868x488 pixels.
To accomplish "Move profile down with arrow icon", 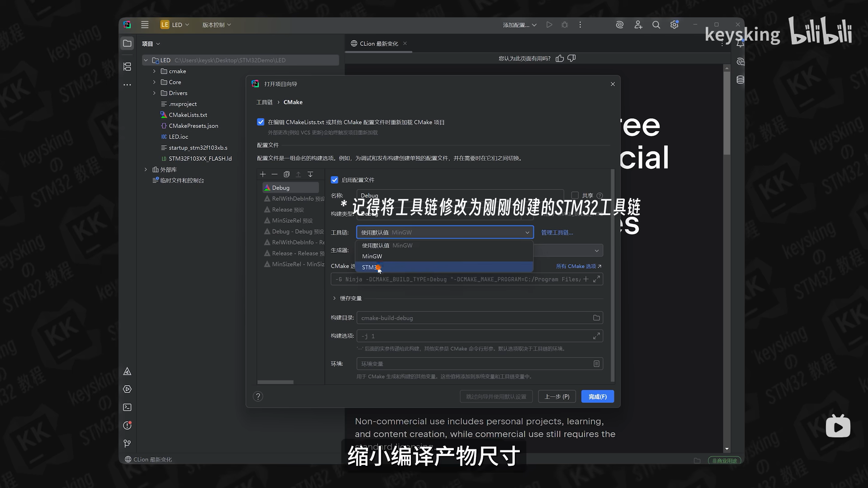I will (x=310, y=174).
